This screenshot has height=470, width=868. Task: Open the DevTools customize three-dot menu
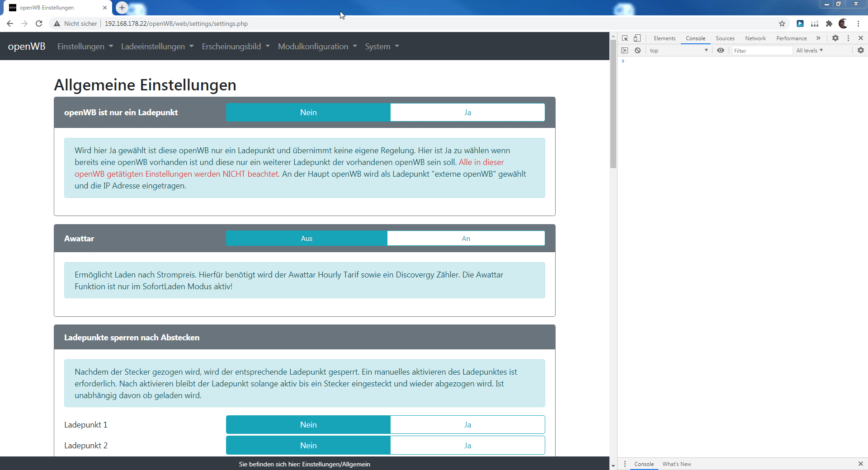[x=848, y=38]
